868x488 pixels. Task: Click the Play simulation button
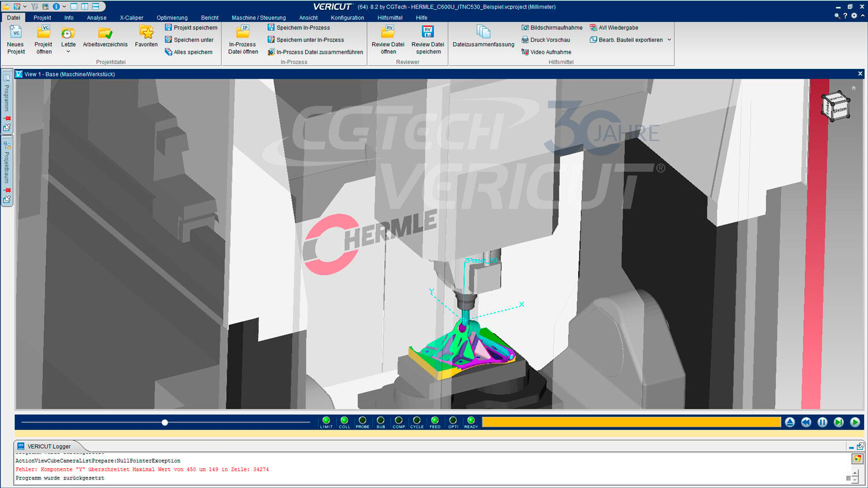[x=855, y=422]
